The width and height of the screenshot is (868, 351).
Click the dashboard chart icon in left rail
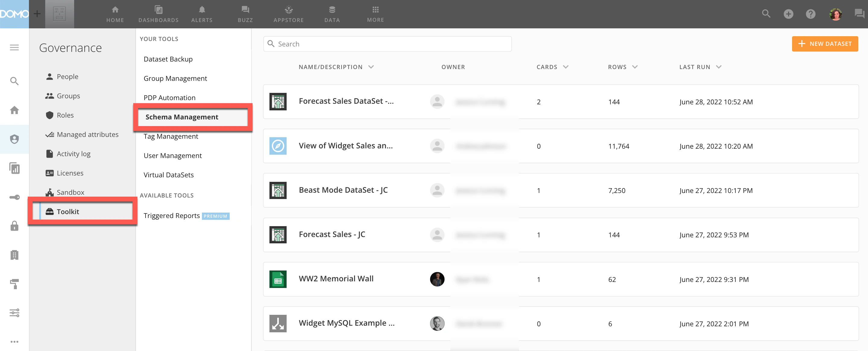(x=14, y=168)
